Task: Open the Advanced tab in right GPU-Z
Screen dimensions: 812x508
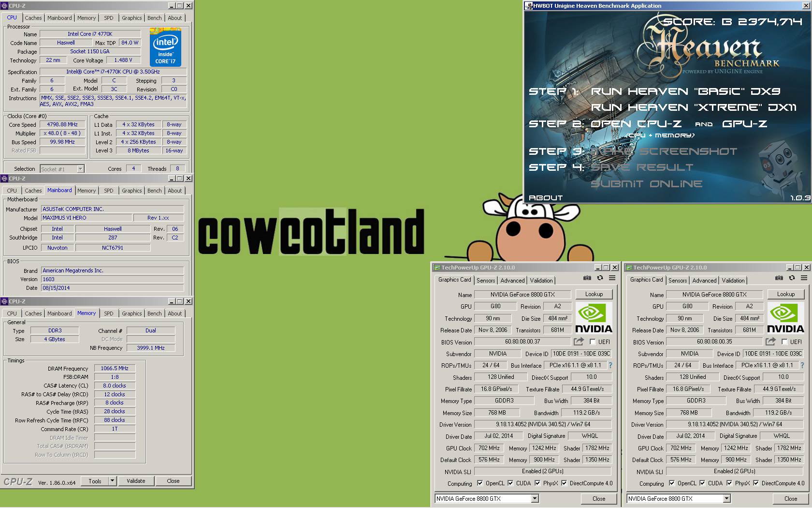Action: click(x=704, y=281)
